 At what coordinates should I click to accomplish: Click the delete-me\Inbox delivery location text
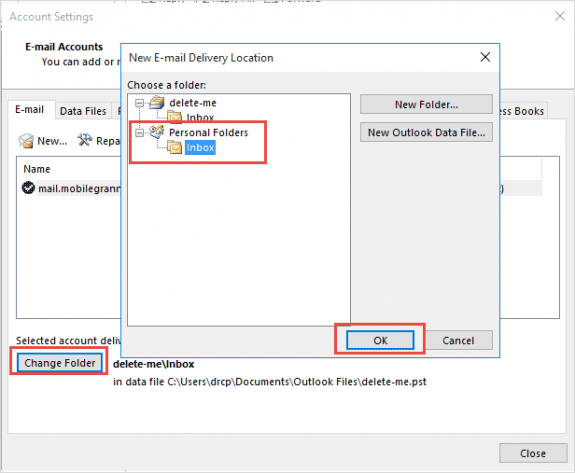point(154,364)
